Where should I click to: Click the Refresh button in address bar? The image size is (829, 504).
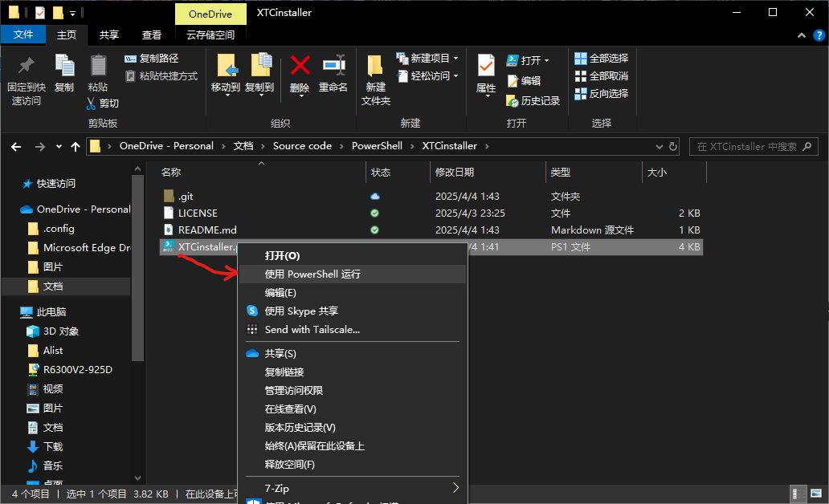pos(673,146)
